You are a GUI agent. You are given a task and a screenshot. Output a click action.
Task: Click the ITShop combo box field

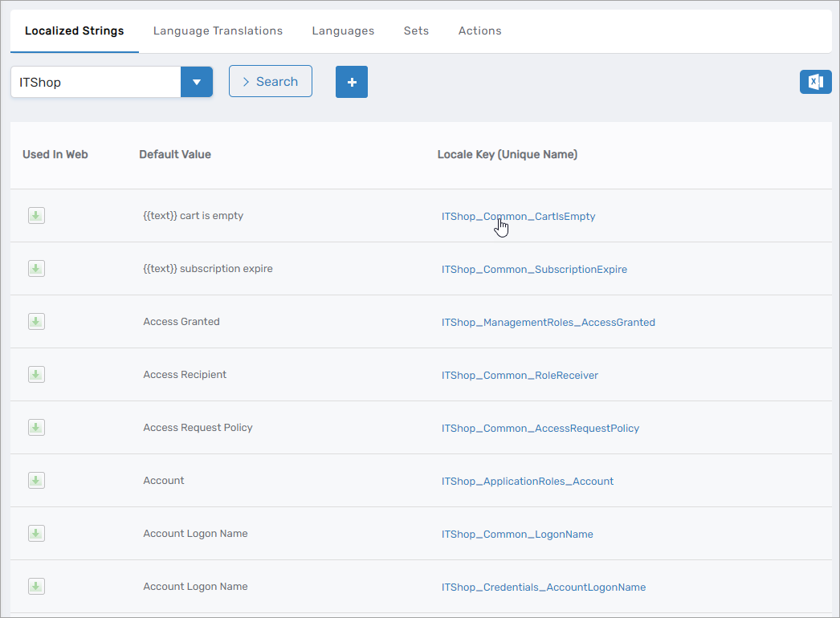(x=96, y=82)
